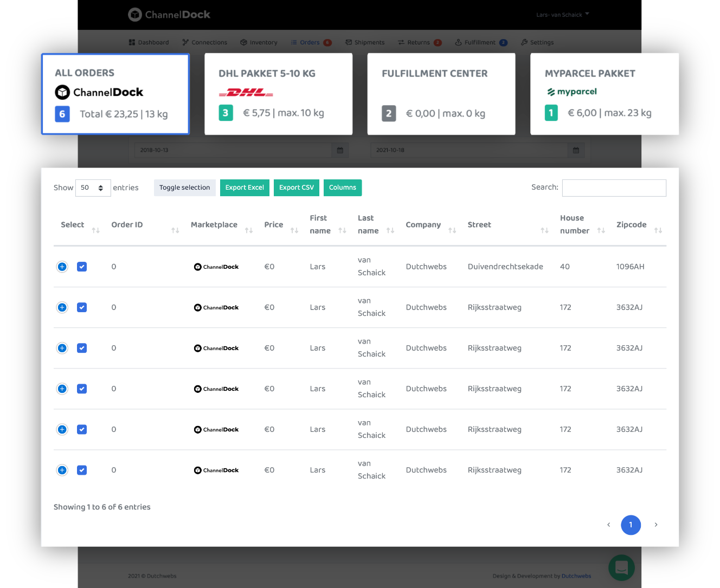
Task: Click the blue 6 count badge
Action: [62, 114]
